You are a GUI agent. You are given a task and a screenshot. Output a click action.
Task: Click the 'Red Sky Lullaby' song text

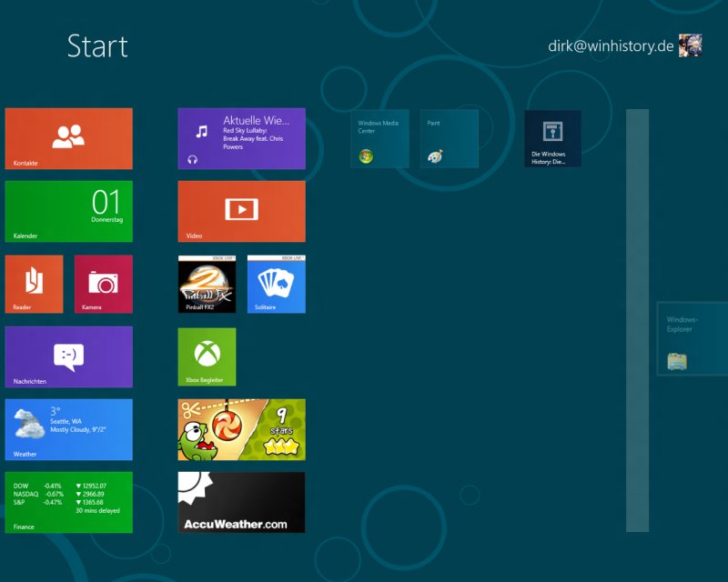coord(245,130)
